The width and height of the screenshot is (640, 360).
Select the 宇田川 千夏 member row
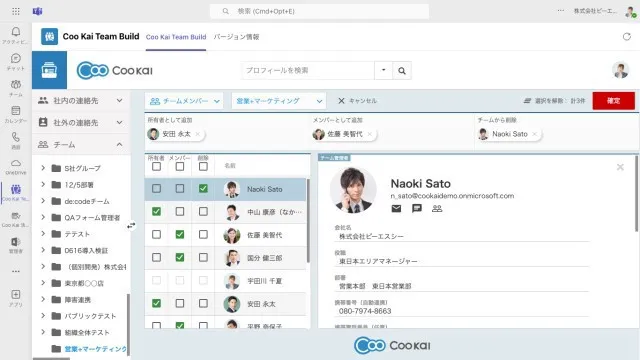(x=225, y=281)
